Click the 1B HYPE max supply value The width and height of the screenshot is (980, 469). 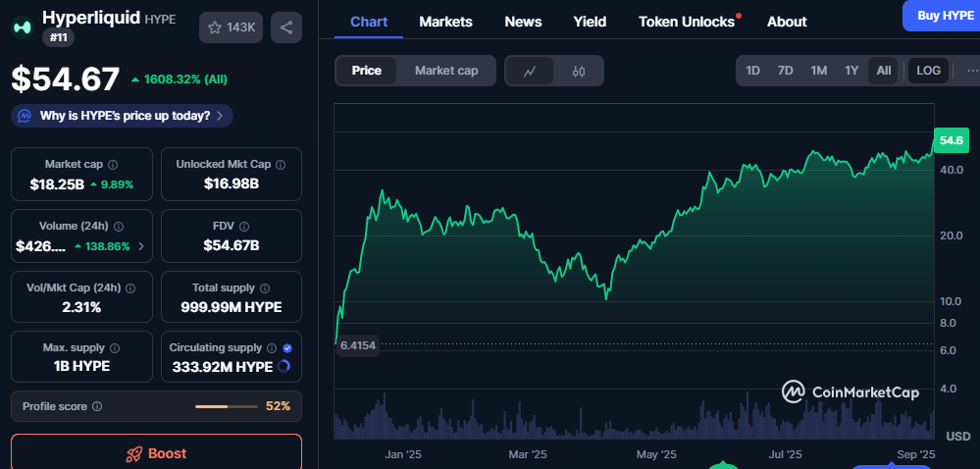81,366
